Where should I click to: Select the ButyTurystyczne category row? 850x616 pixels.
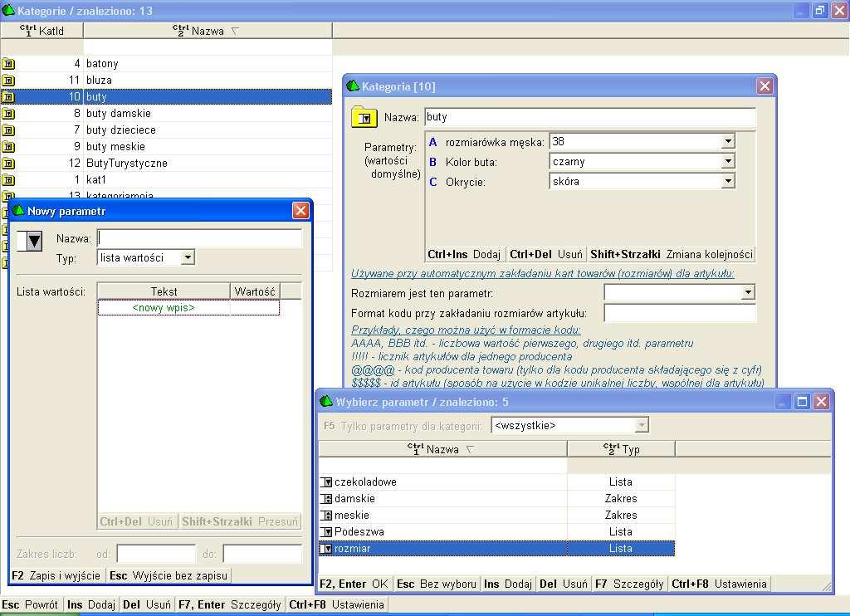(x=166, y=164)
